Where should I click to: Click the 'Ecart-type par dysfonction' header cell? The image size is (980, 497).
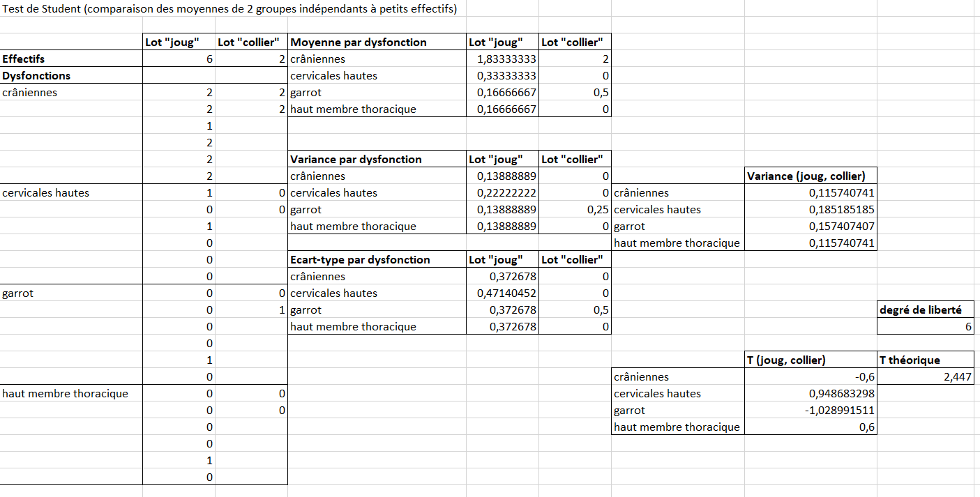coord(377,260)
